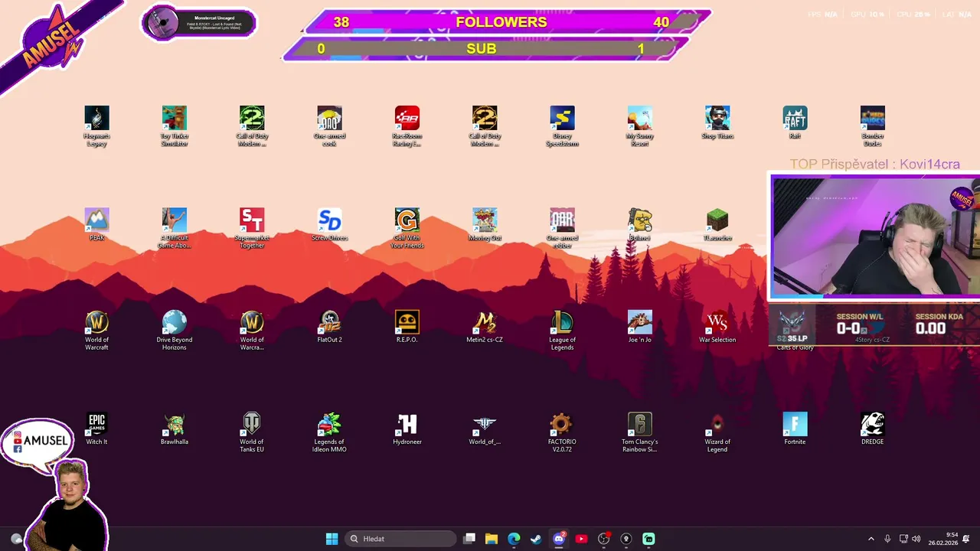This screenshot has height=551, width=980.
Task: Launch League of Legends from desktop
Action: pyautogui.click(x=562, y=331)
